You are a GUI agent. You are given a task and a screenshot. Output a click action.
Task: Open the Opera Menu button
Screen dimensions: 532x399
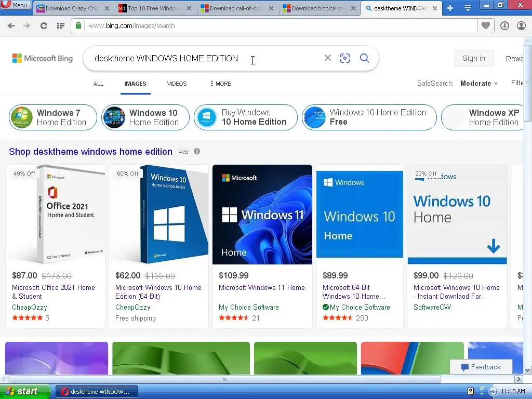[16, 5]
